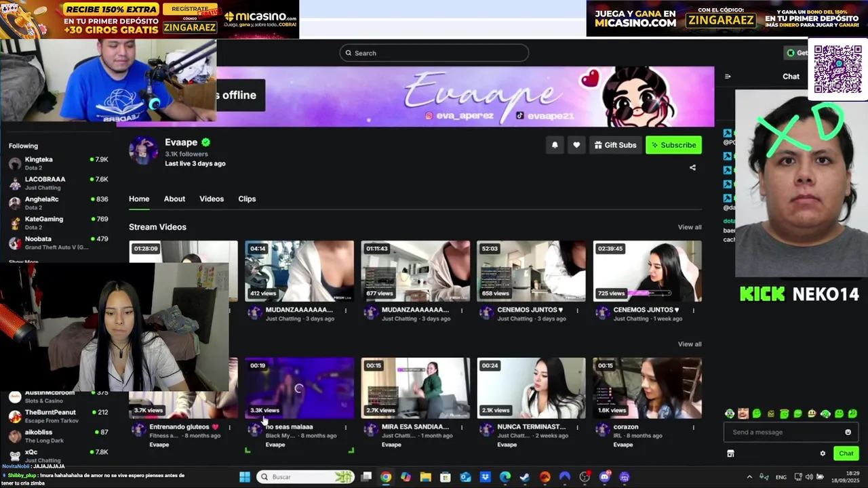
Task: Click the Evaape channel name
Action: click(x=181, y=142)
